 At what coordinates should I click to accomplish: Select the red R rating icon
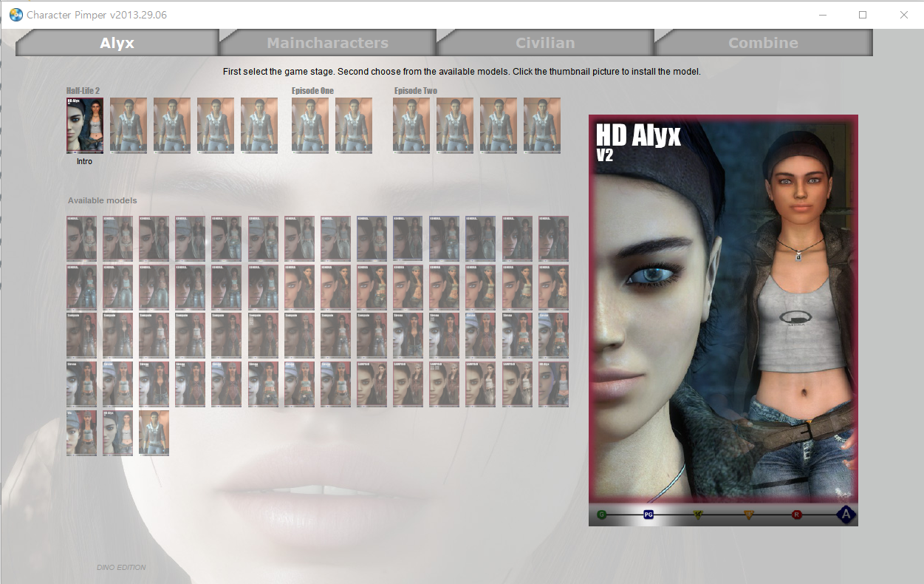pyautogui.click(x=797, y=514)
